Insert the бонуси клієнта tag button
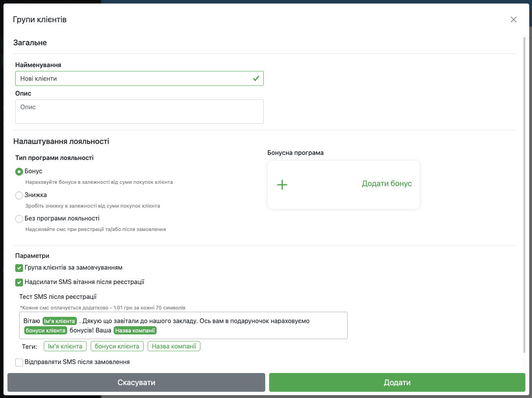 click(x=117, y=346)
